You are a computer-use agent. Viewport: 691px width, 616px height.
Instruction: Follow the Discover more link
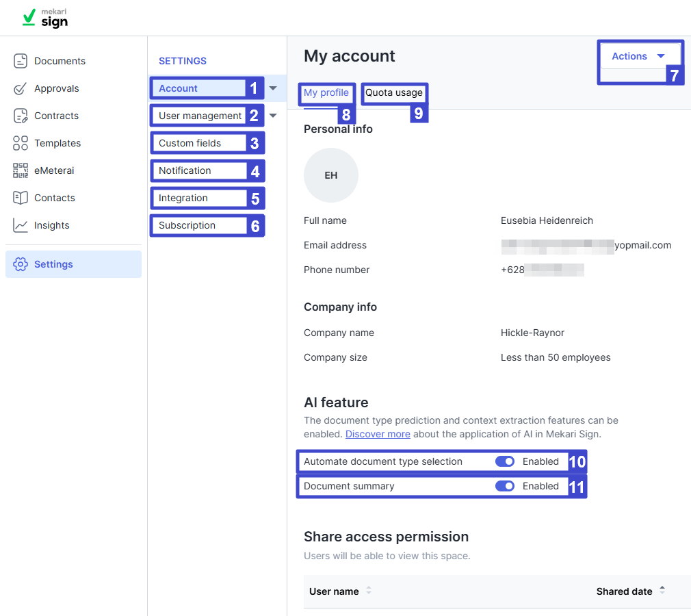pos(378,434)
